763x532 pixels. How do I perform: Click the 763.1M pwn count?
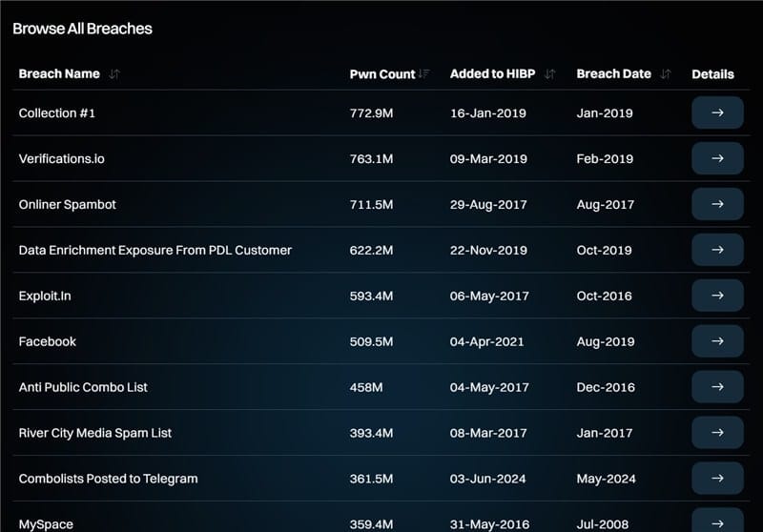click(x=371, y=159)
